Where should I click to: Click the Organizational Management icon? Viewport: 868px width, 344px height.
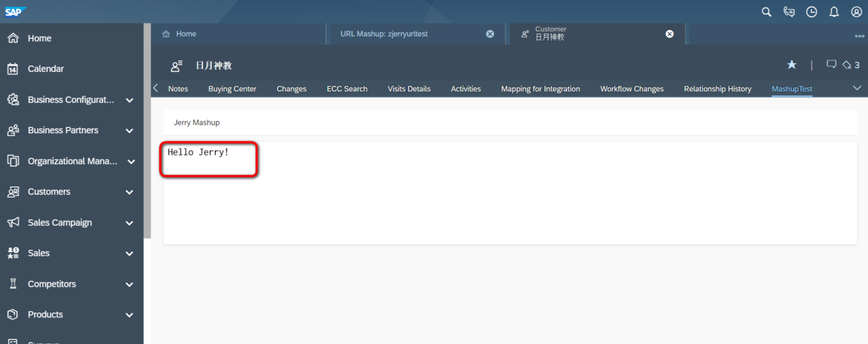(x=13, y=161)
